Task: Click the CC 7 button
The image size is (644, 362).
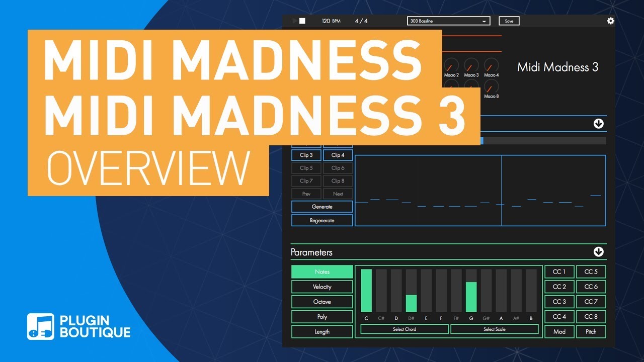Action: 591,302
